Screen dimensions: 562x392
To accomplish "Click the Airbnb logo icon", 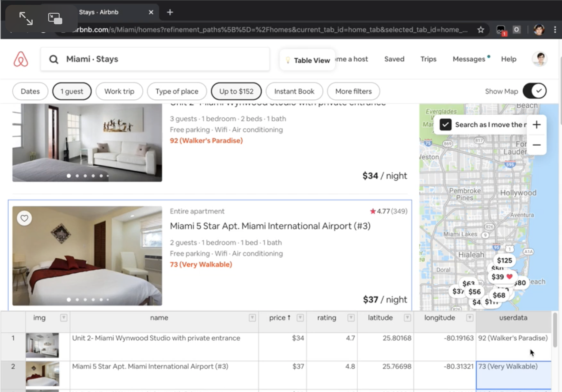I will coord(21,59).
